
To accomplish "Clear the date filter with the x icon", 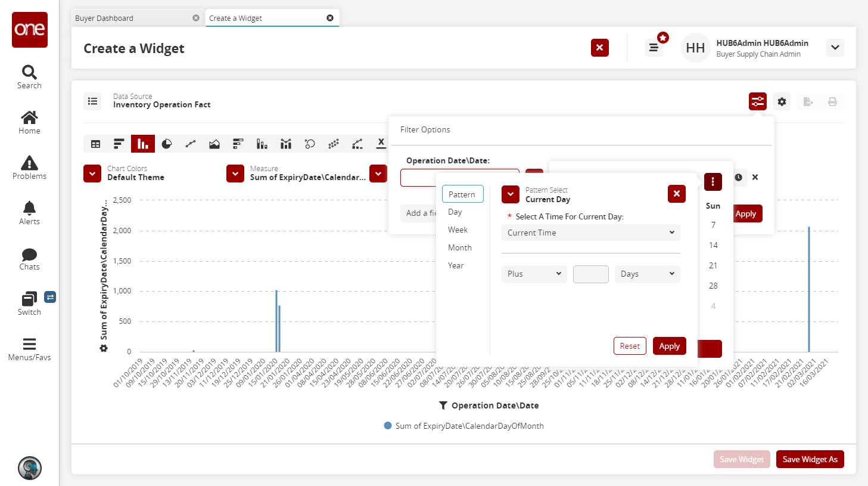I will tap(755, 177).
